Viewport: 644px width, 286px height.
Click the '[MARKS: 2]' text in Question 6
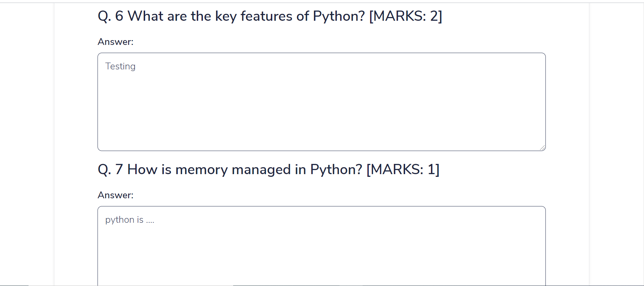405,16
